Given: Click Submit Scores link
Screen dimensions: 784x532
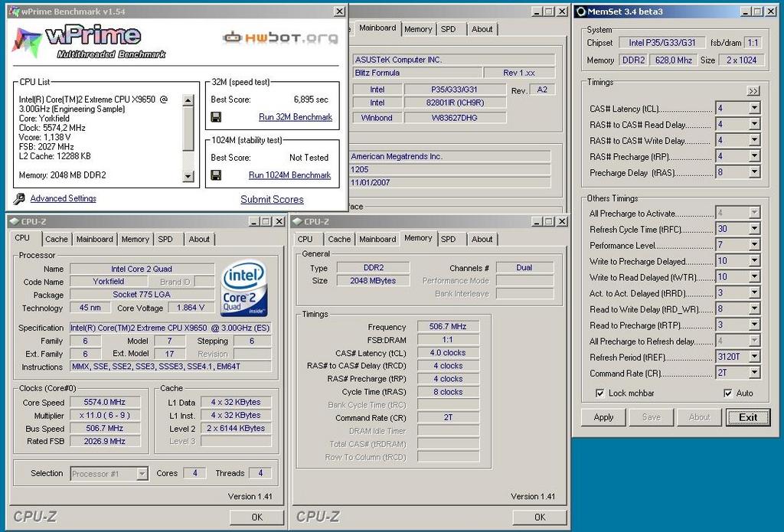Looking at the screenshot, I should coord(272,200).
